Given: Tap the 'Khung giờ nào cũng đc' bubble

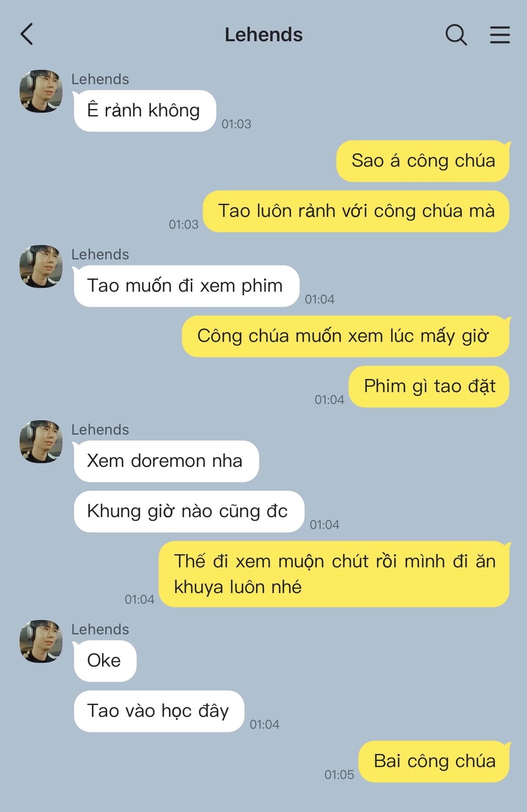Looking at the screenshot, I should (x=189, y=511).
